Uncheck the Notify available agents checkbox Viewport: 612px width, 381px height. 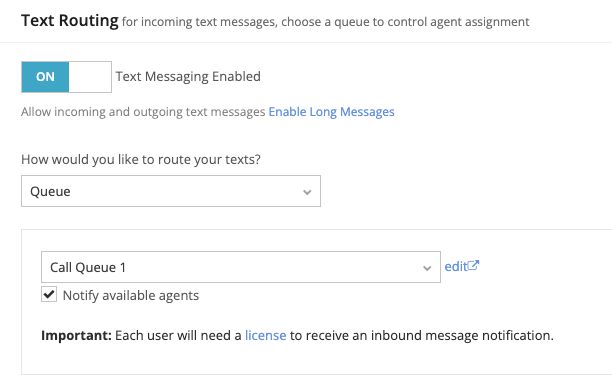point(49,294)
